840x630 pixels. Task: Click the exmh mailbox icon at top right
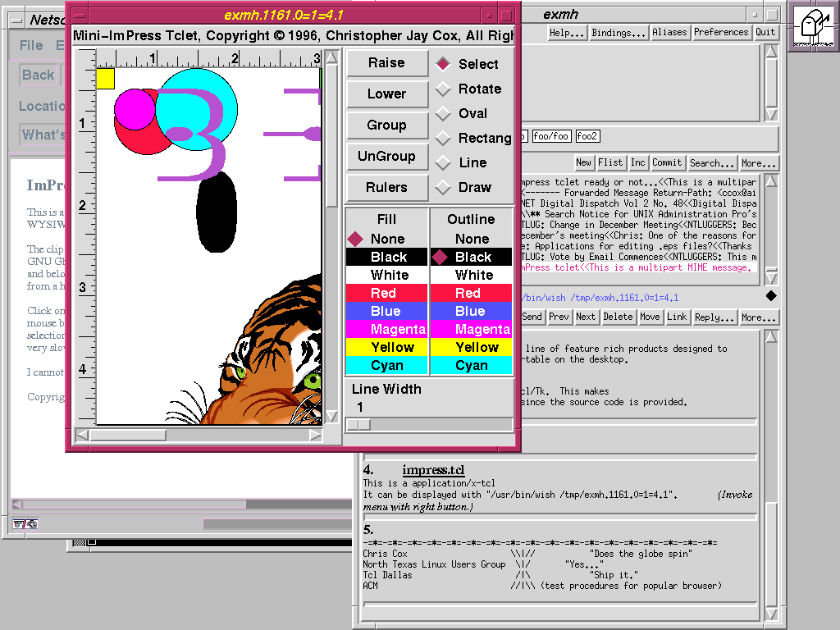coord(813,25)
